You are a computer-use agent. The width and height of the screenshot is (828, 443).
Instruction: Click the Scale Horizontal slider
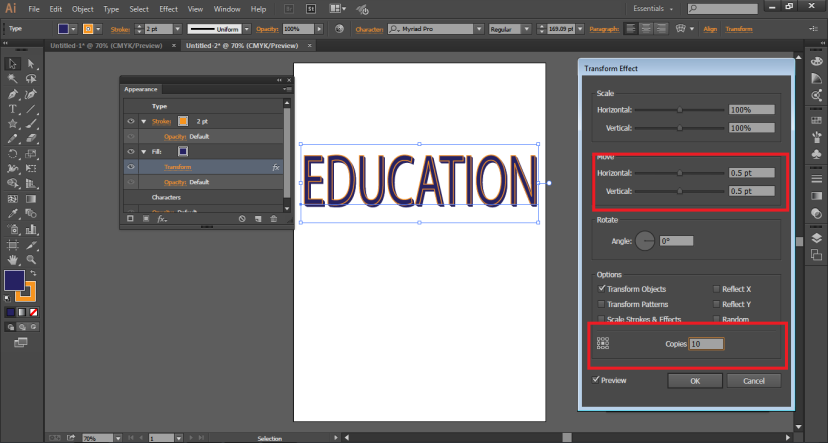(680, 109)
